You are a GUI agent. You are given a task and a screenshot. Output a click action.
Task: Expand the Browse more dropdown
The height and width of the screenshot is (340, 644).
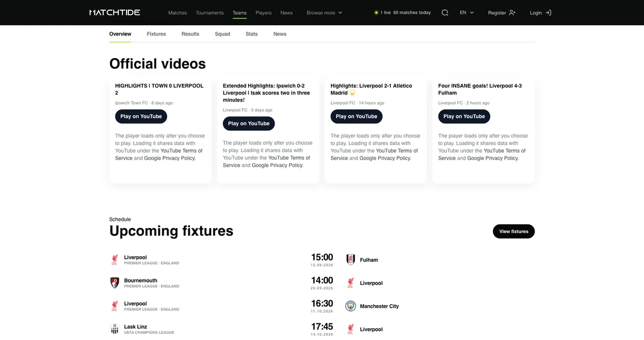324,12
